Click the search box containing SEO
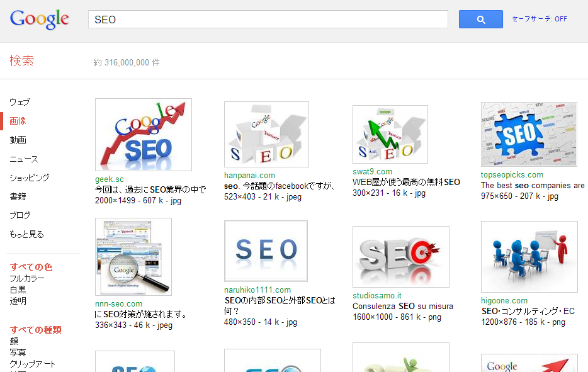588x372 pixels. point(268,19)
